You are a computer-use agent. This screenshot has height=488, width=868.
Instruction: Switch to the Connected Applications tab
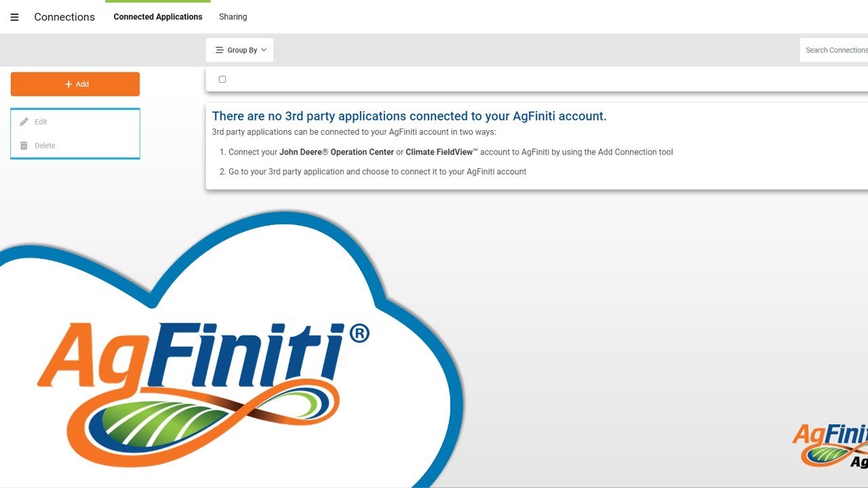tap(158, 17)
